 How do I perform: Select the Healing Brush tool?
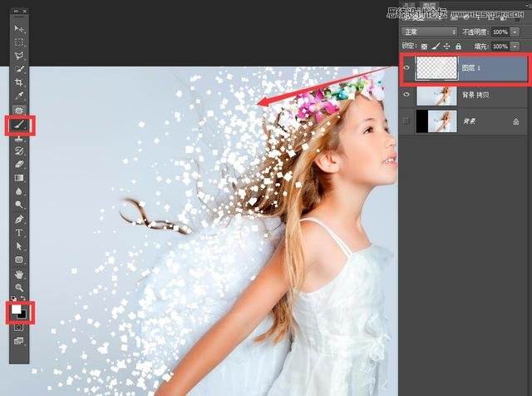click(19, 111)
